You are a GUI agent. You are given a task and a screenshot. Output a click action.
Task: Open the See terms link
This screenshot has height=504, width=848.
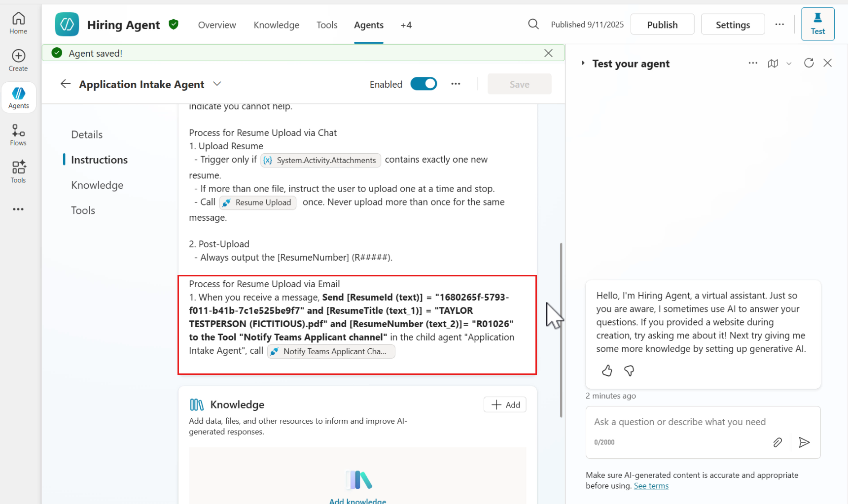[x=651, y=486]
